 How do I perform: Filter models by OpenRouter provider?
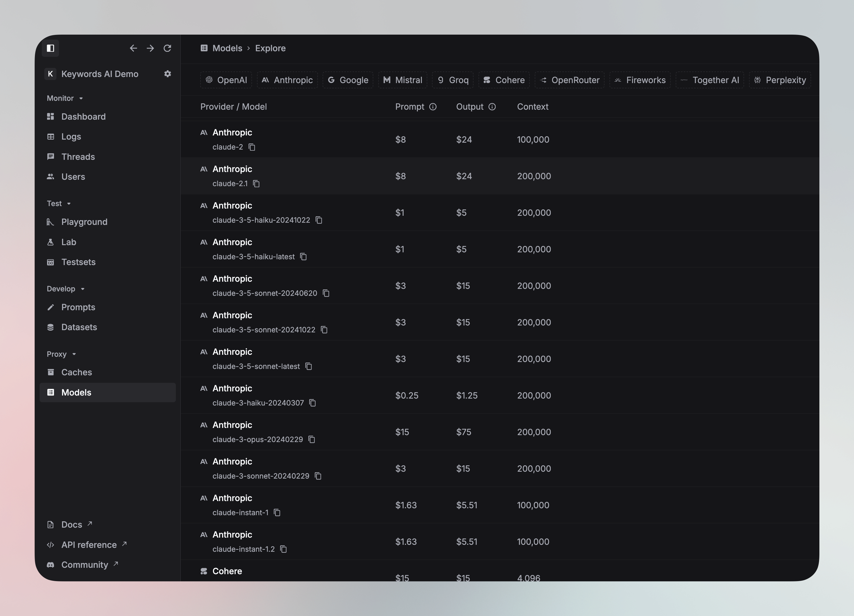[x=570, y=80]
